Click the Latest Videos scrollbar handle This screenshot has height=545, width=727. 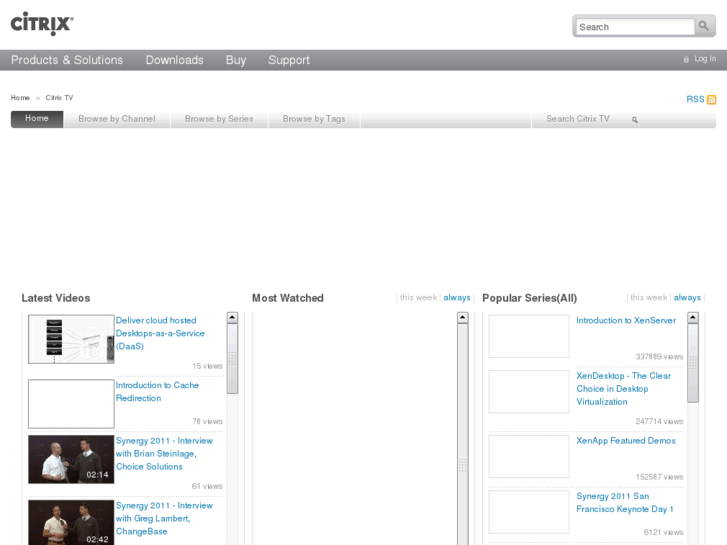pyautogui.click(x=232, y=359)
